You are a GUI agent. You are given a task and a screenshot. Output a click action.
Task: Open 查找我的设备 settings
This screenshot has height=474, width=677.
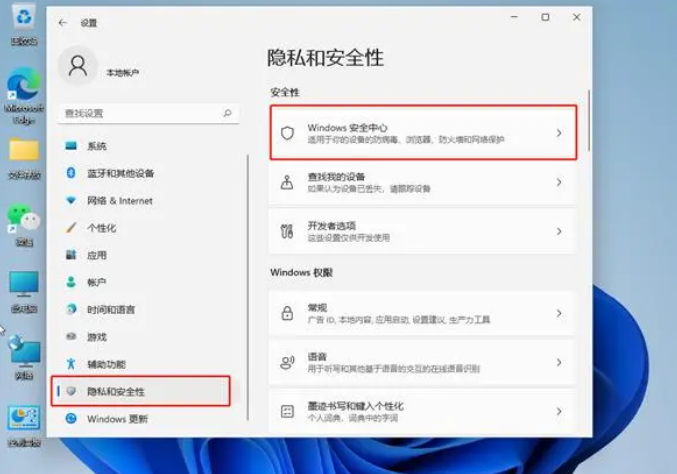(423, 182)
